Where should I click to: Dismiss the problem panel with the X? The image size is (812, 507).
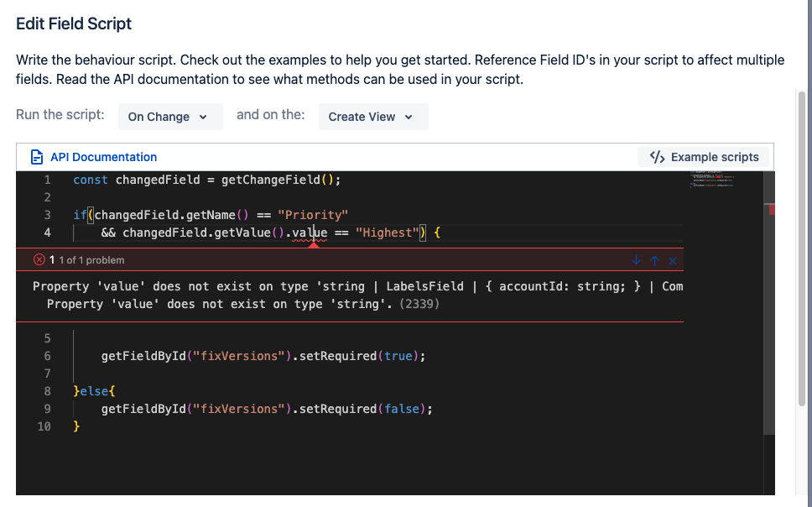click(673, 260)
